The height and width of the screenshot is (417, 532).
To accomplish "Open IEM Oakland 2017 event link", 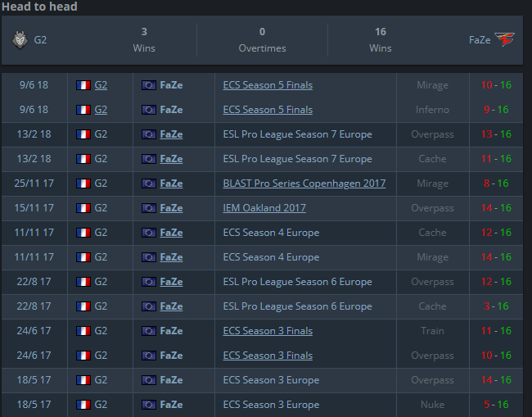I will point(264,208).
